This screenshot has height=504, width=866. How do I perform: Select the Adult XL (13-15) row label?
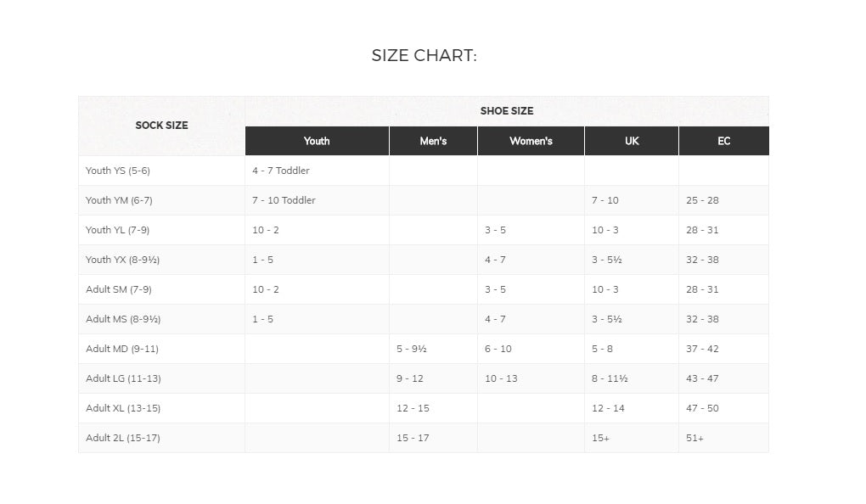click(123, 408)
